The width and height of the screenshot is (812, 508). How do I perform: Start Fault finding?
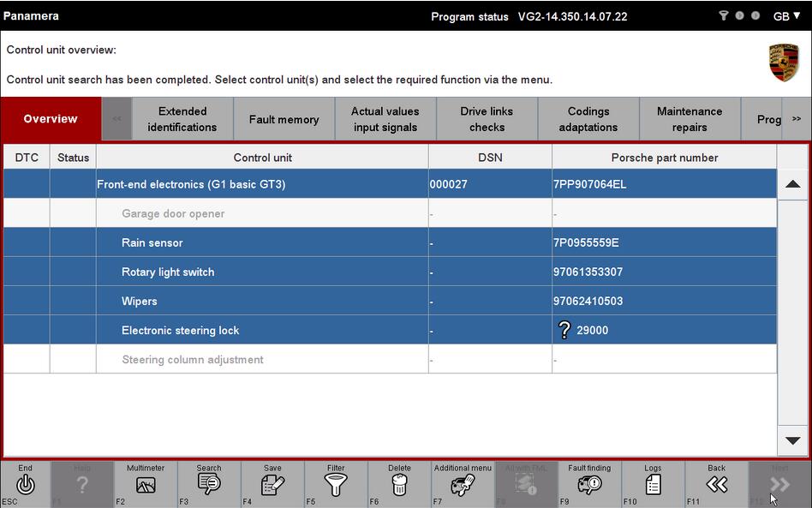[x=589, y=485]
